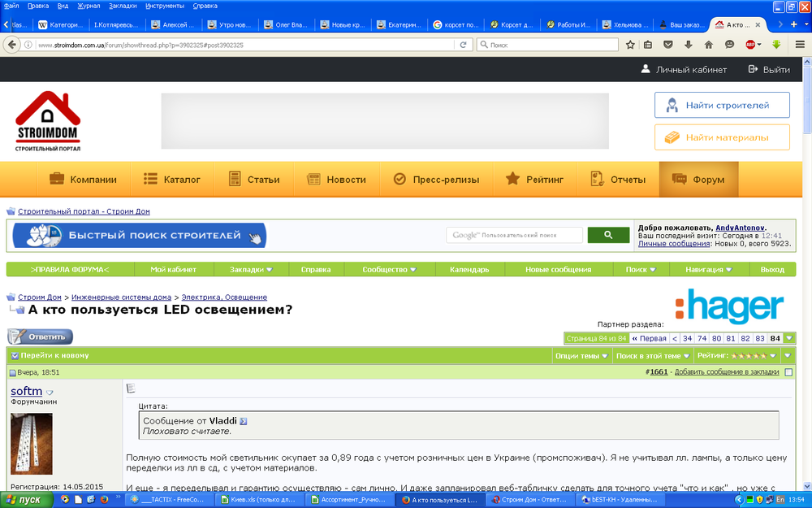Open the Журнал menu in menu bar
This screenshot has height=508, width=812.
point(88,6)
